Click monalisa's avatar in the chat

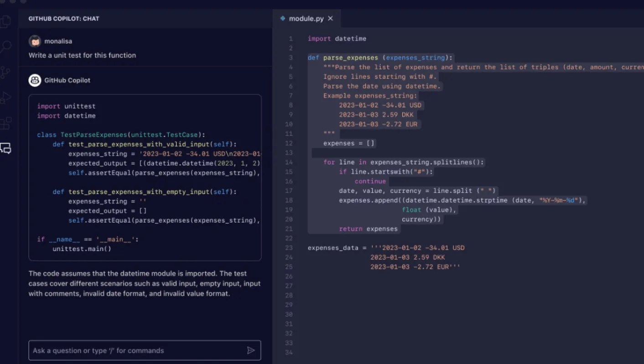35,41
